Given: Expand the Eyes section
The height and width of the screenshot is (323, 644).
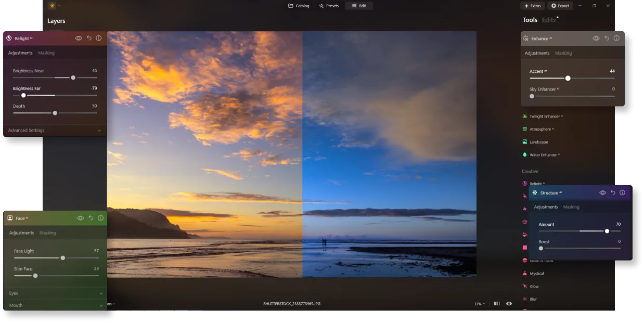Looking at the screenshot, I should (x=55, y=293).
